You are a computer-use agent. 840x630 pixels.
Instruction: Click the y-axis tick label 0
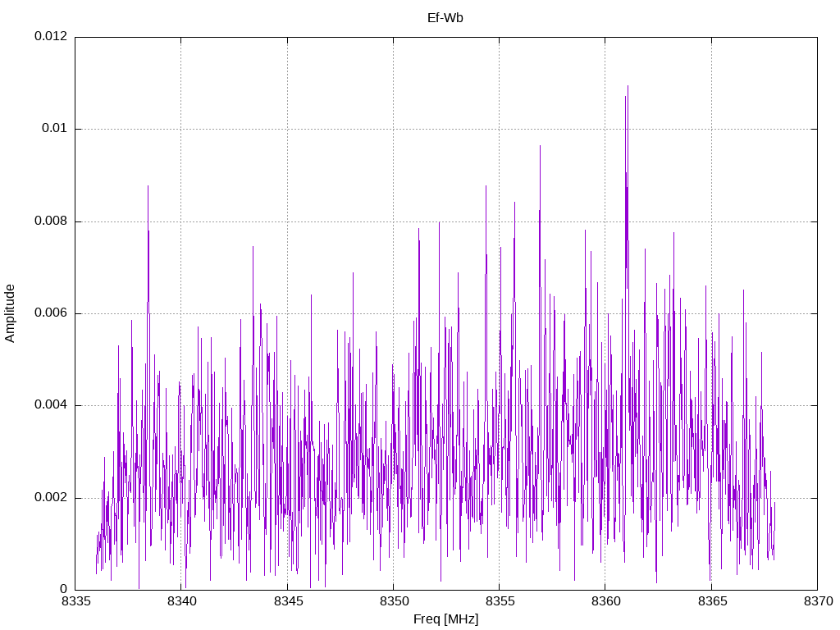pyautogui.click(x=64, y=589)
